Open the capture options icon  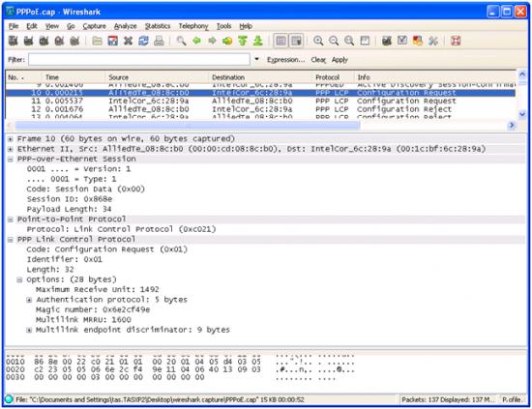(28, 41)
